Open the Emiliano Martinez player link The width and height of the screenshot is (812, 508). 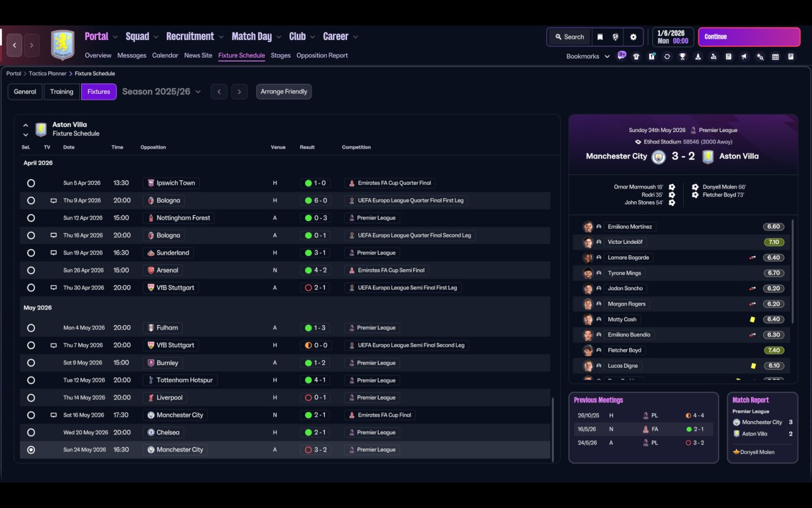630,227
